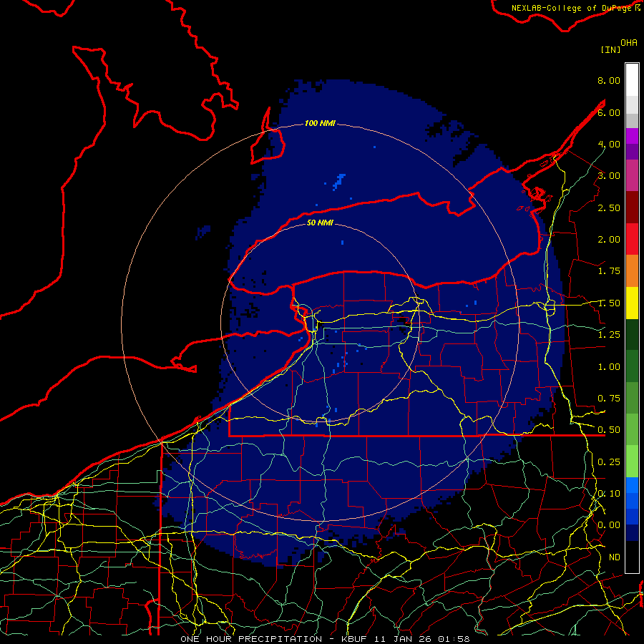Click the 1.75 legend value

[x=609, y=271]
